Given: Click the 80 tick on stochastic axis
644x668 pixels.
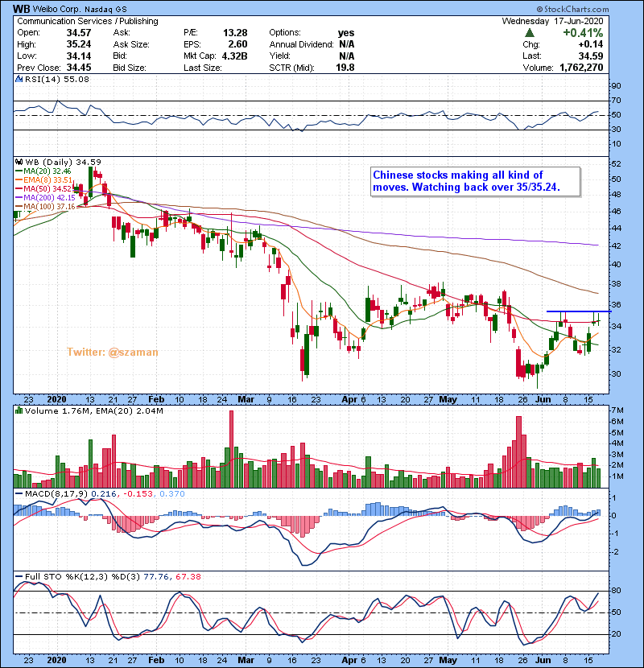Looking at the screenshot, I should pos(617,591).
